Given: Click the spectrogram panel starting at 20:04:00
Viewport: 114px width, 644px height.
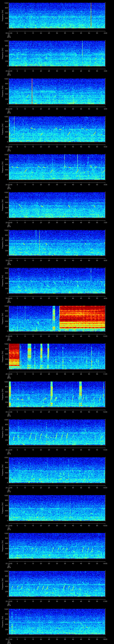Looking at the screenshot, I should pos(57,129).
